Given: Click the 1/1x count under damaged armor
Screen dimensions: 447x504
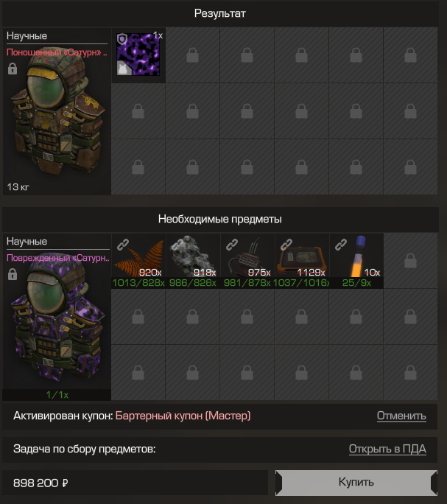Looking at the screenshot, I should point(57,395).
